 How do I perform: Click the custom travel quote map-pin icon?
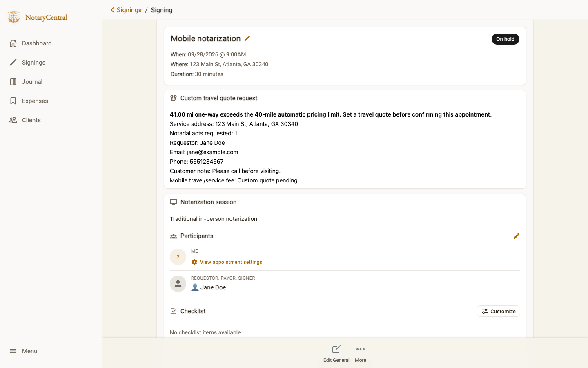point(174,98)
